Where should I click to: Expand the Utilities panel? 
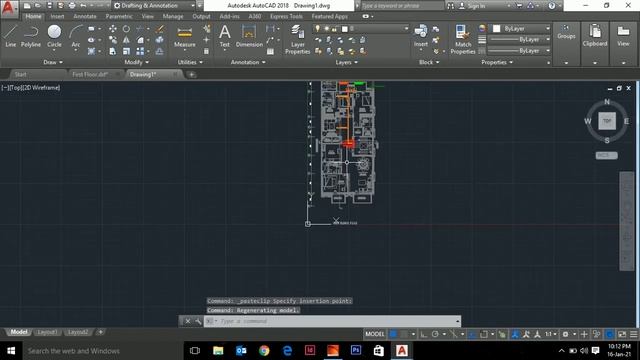coord(190,62)
